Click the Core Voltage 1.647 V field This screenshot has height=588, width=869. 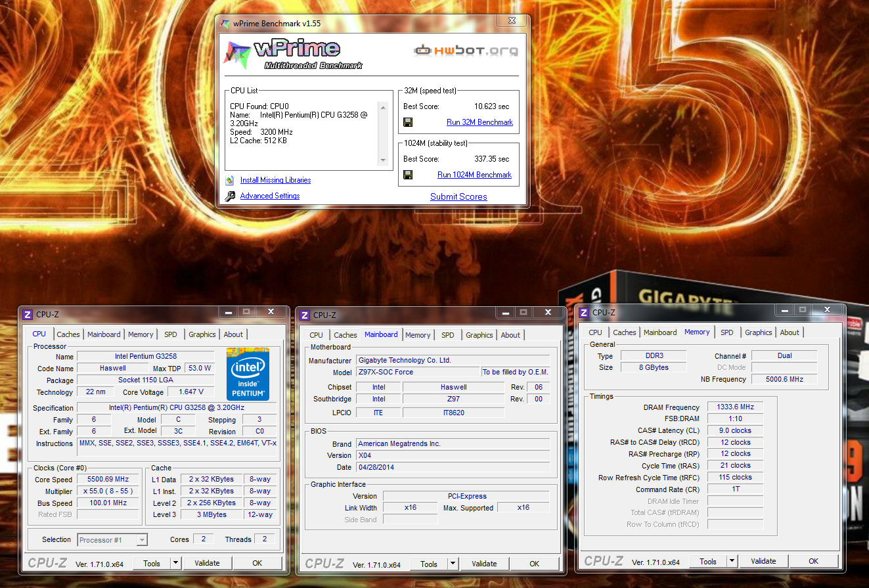191,392
